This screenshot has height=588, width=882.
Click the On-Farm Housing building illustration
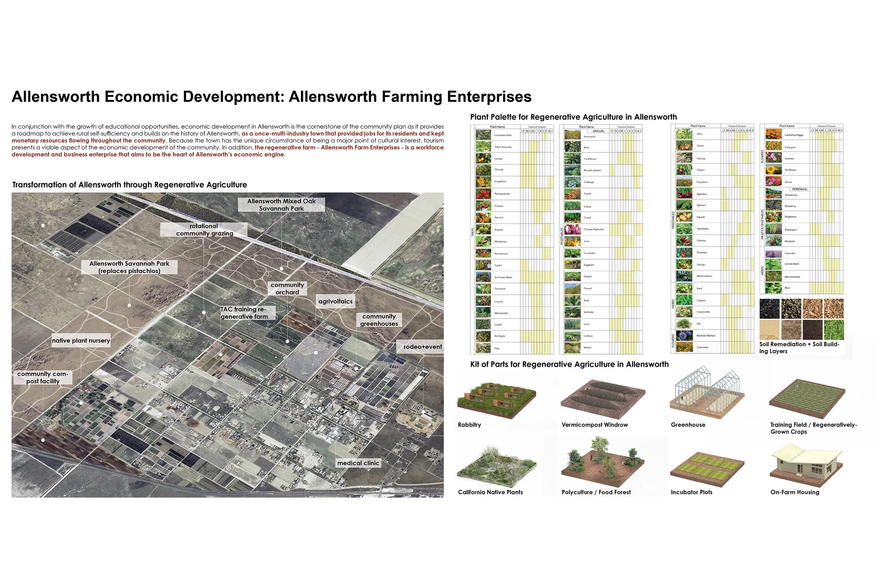pyautogui.click(x=806, y=465)
